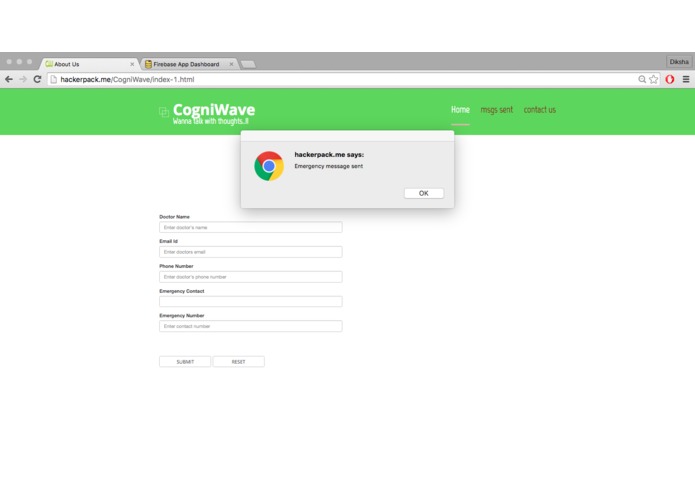The height and width of the screenshot is (494, 695).
Task: Click the 'Email Id' label
Action: (x=168, y=241)
